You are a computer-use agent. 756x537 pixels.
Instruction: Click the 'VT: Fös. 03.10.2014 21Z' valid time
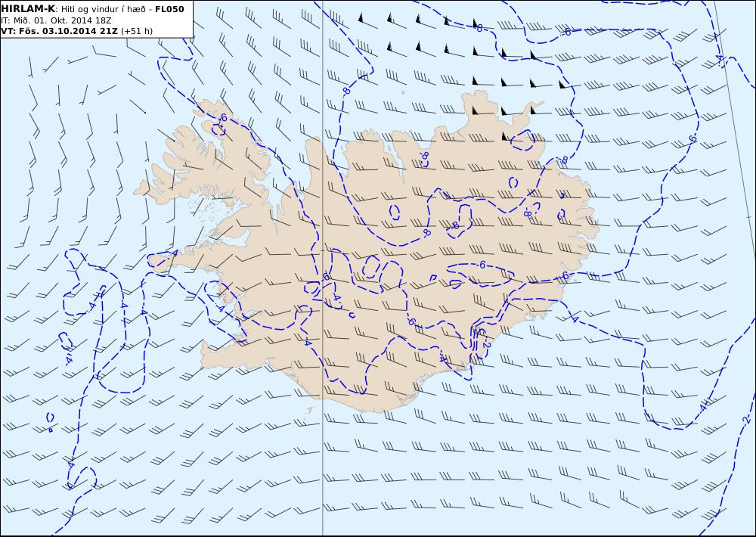(59, 31)
